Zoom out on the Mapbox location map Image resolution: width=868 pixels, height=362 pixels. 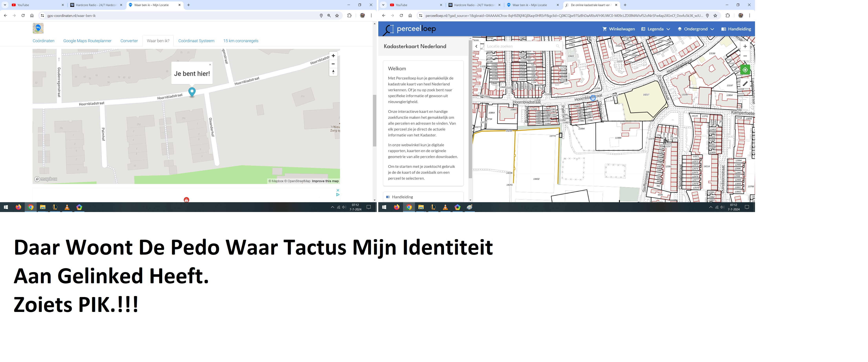(333, 64)
